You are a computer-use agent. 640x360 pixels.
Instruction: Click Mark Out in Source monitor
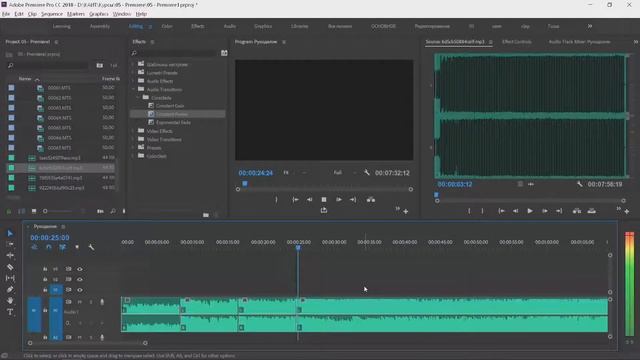coord(482,211)
